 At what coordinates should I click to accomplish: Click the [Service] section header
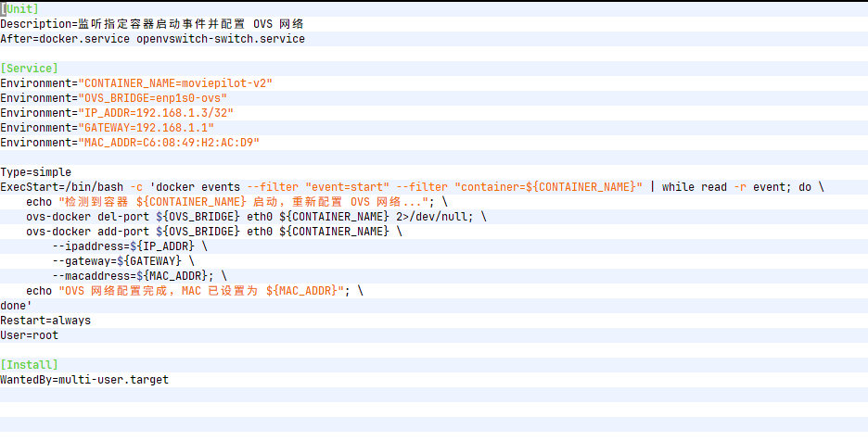click(29, 69)
